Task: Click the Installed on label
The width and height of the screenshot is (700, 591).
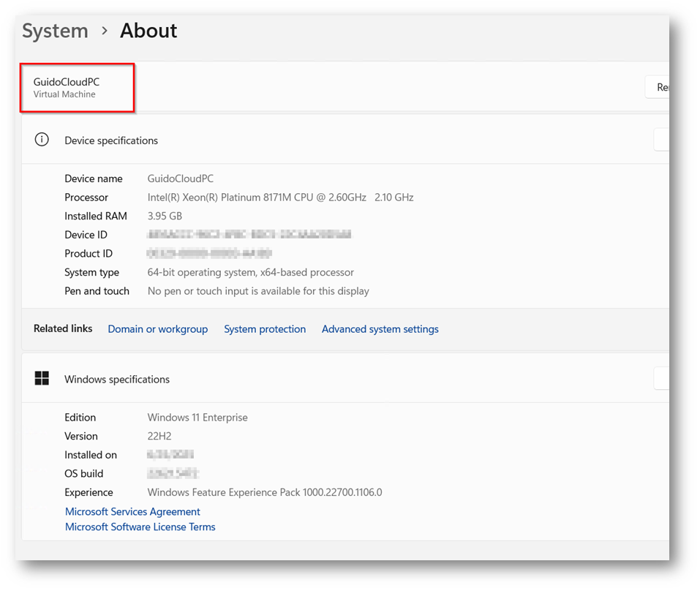Action: (91, 455)
